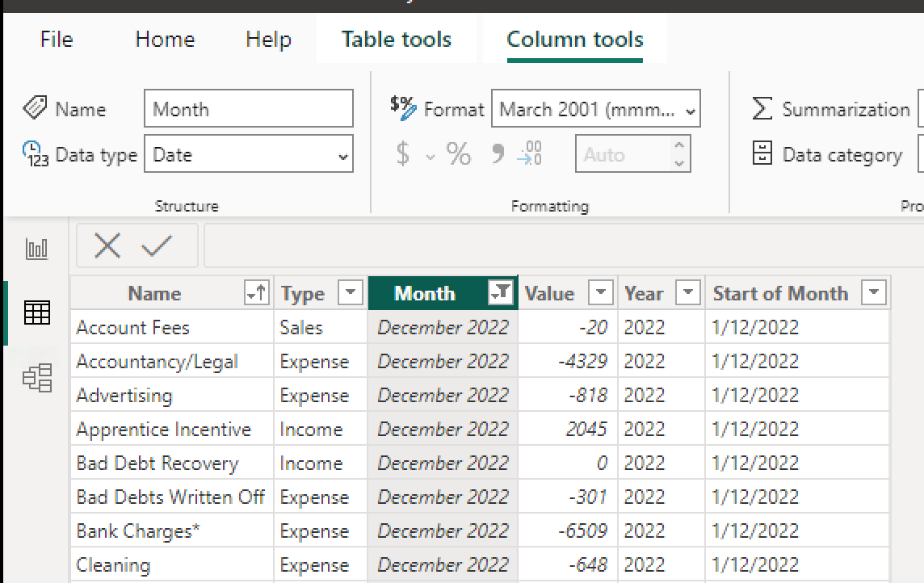Open the Type column filter dropdown

[350, 292]
